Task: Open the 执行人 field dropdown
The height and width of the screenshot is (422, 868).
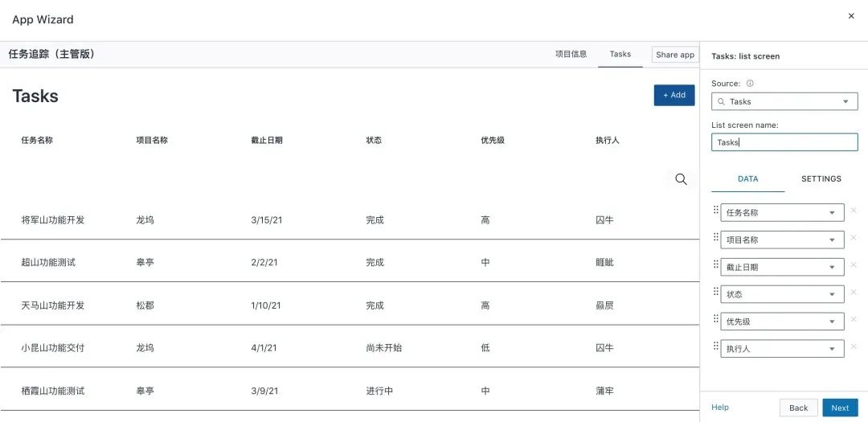Action: [782, 349]
